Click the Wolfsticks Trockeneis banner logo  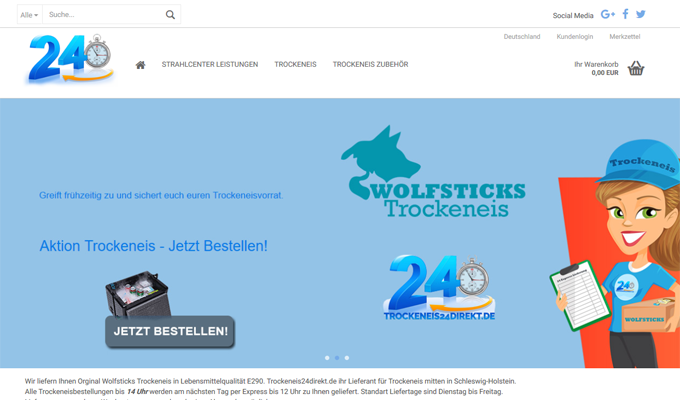click(x=433, y=172)
